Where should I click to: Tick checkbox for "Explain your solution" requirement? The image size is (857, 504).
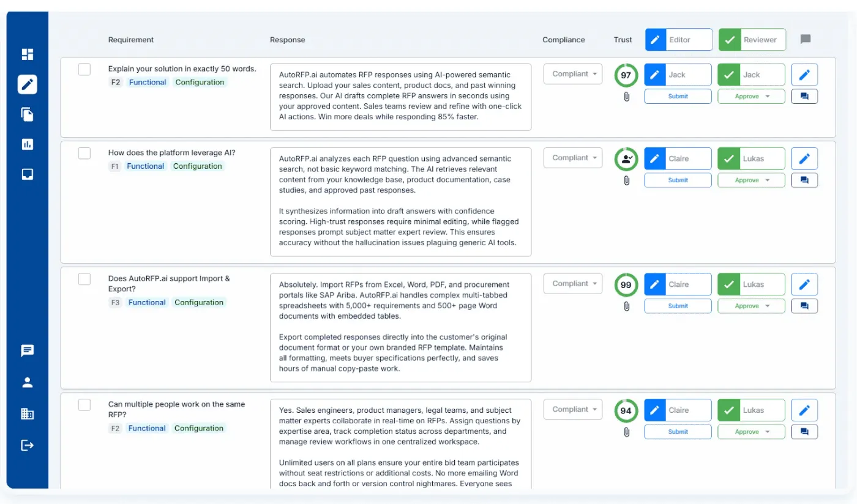click(84, 70)
